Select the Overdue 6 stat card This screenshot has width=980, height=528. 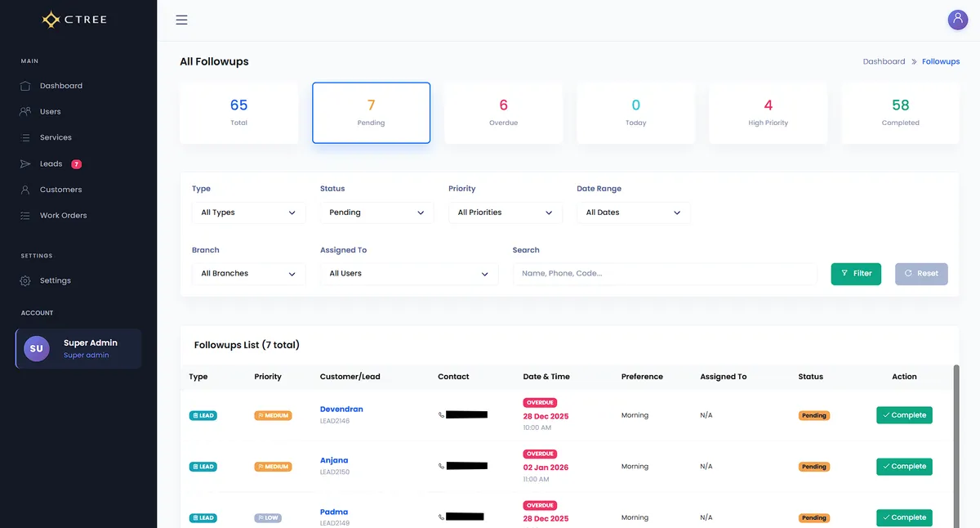click(504, 113)
